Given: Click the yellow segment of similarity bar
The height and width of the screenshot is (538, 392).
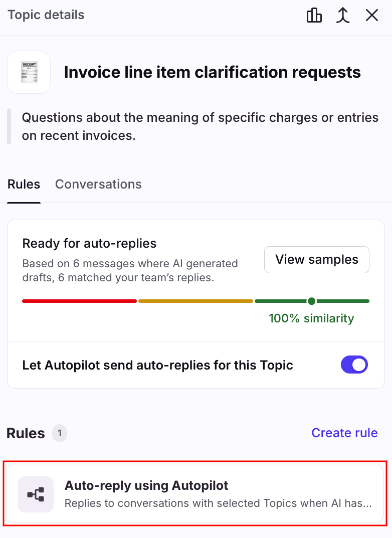Looking at the screenshot, I should (x=195, y=301).
